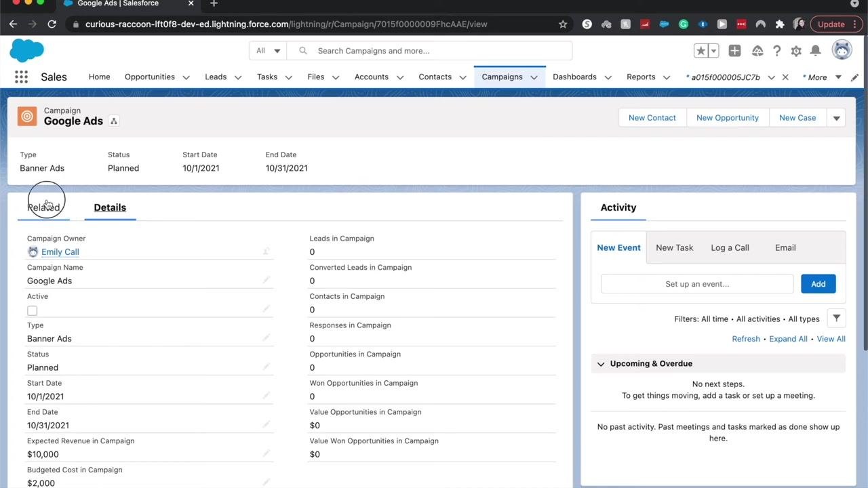
Task: Click the View All link
Action: (x=831, y=339)
